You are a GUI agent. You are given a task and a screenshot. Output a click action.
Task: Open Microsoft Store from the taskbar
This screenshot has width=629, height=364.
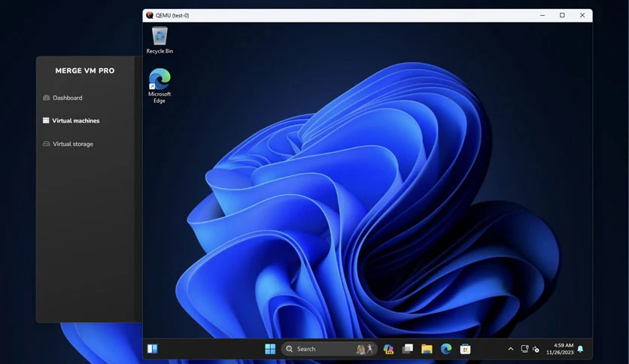pyautogui.click(x=465, y=349)
